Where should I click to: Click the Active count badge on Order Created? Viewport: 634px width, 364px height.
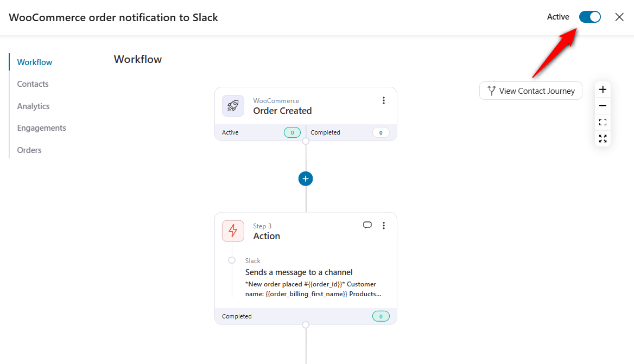point(292,132)
